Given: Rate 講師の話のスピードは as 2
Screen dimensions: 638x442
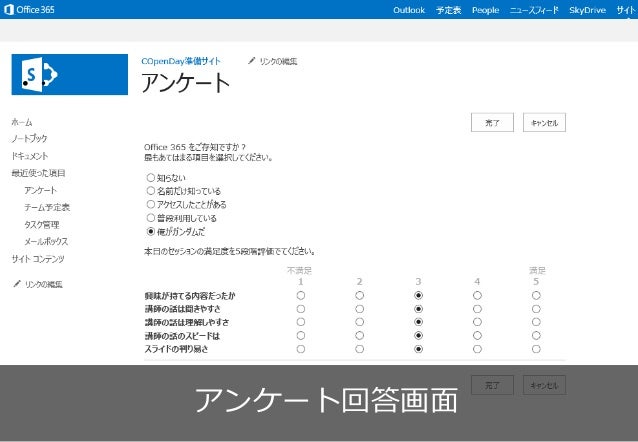Looking at the screenshot, I should tap(359, 335).
